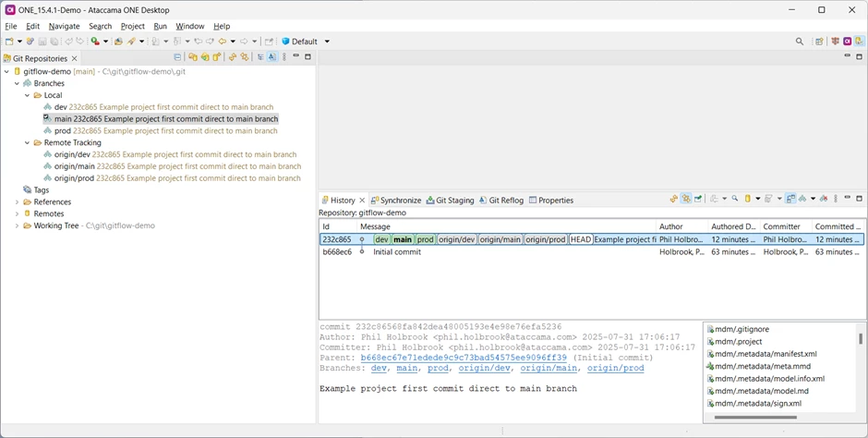Expand the Remotes tree node
The height and width of the screenshot is (438, 868).
pyautogui.click(x=17, y=213)
